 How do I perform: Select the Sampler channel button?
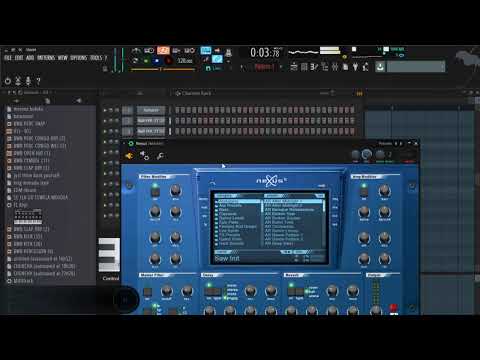tap(151, 110)
